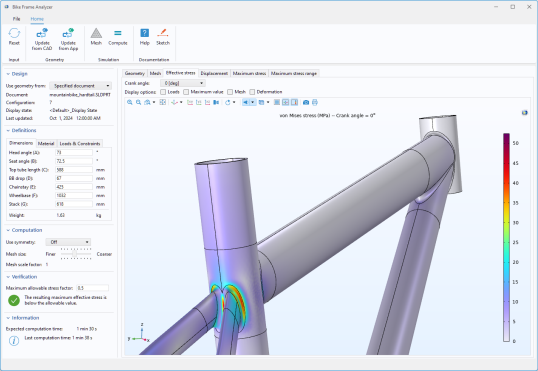Check the Maximum value display option

point(186,92)
